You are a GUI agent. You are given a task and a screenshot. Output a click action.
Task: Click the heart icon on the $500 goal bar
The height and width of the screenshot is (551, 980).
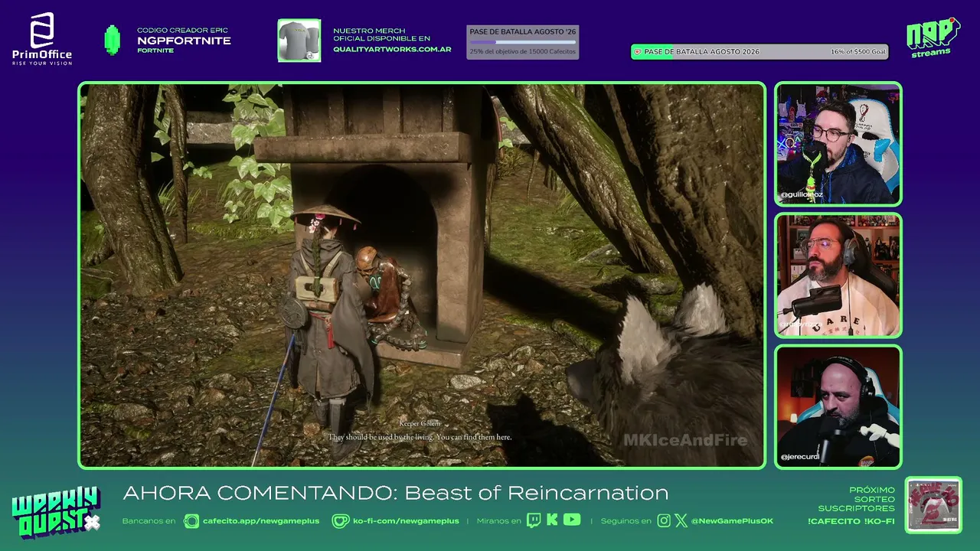click(x=638, y=52)
